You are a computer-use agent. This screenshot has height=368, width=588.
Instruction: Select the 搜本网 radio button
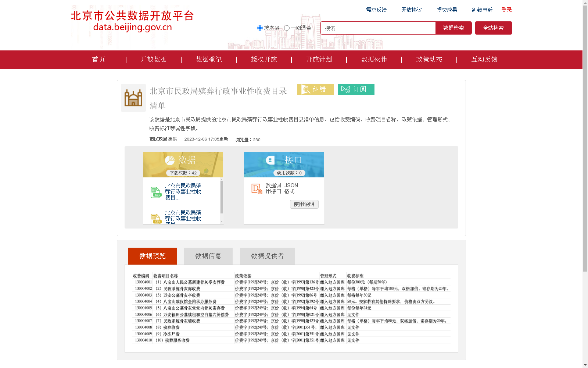coord(260,28)
